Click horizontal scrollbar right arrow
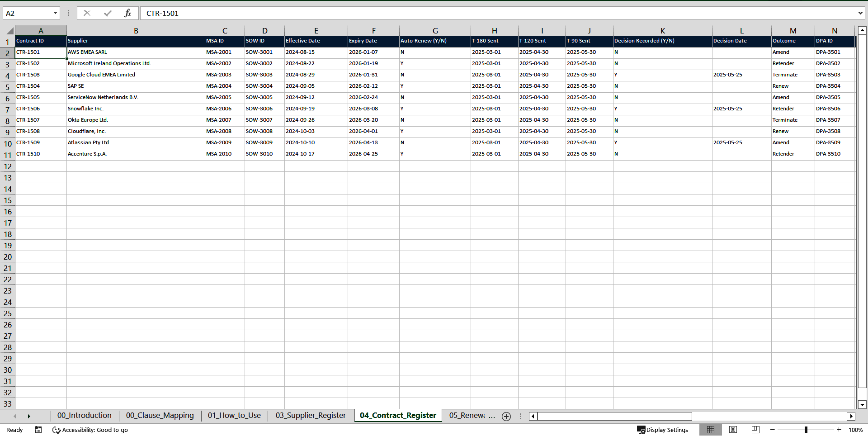The height and width of the screenshot is (436, 868). click(851, 416)
